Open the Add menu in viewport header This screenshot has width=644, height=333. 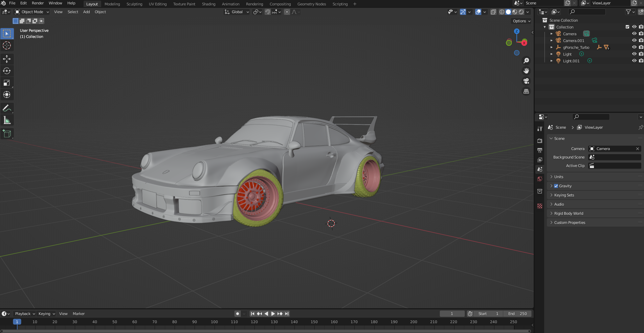tap(87, 12)
